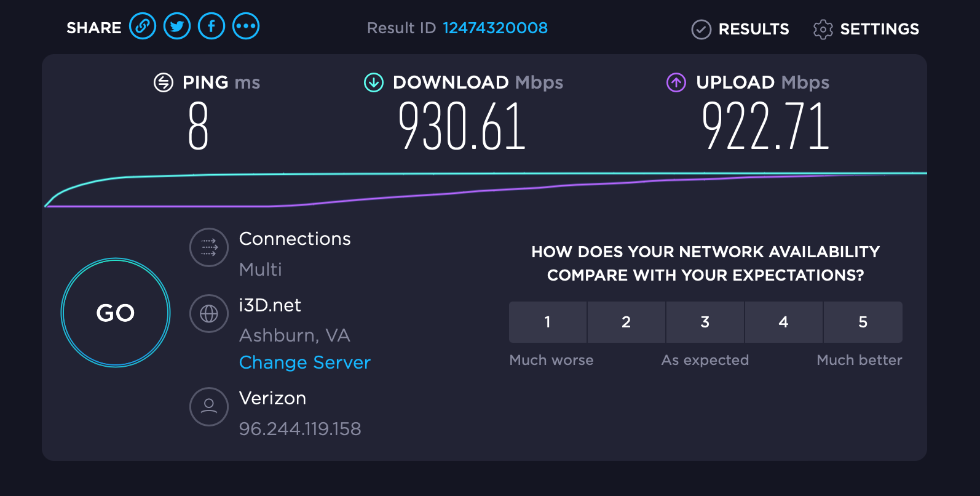Click the download arrow icon
The image size is (980, 496).
coord(374,82)
